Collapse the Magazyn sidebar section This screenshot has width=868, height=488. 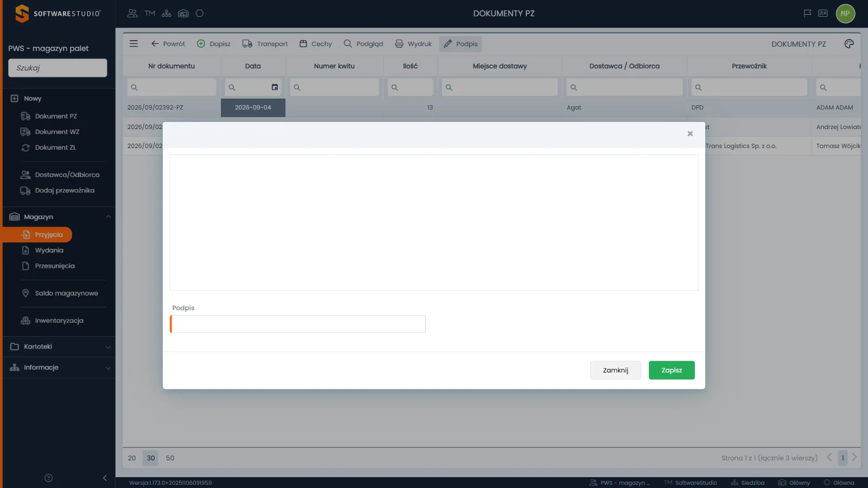click(x=59, y=217)
